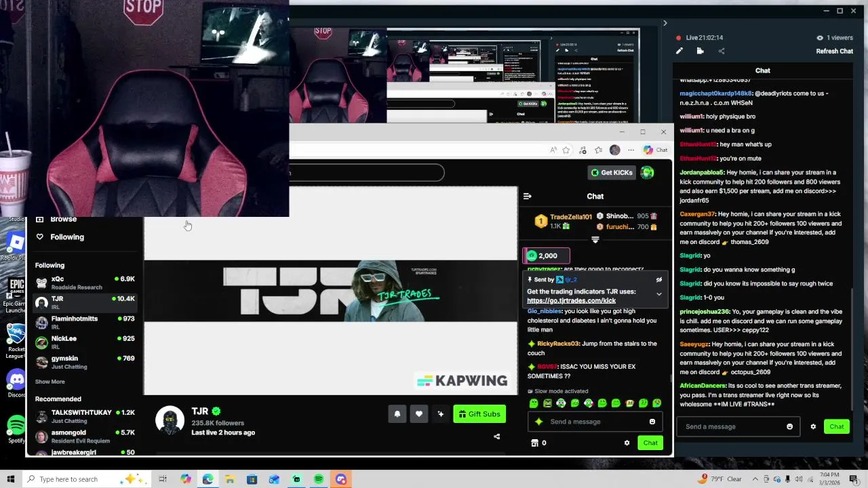
Task: Open the Kick profile avatar menu
Action: (648, 172)
